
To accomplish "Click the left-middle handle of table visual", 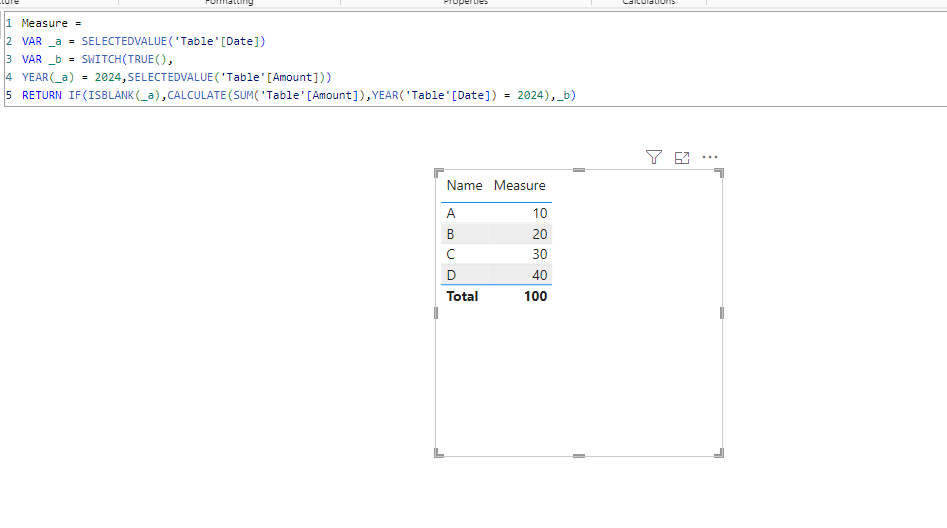I will point(436,313).
